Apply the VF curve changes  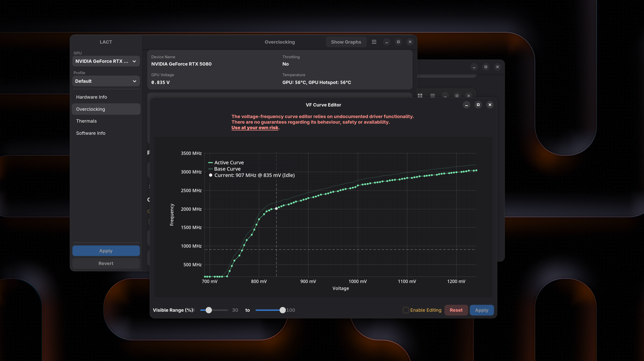coord(482,310)
